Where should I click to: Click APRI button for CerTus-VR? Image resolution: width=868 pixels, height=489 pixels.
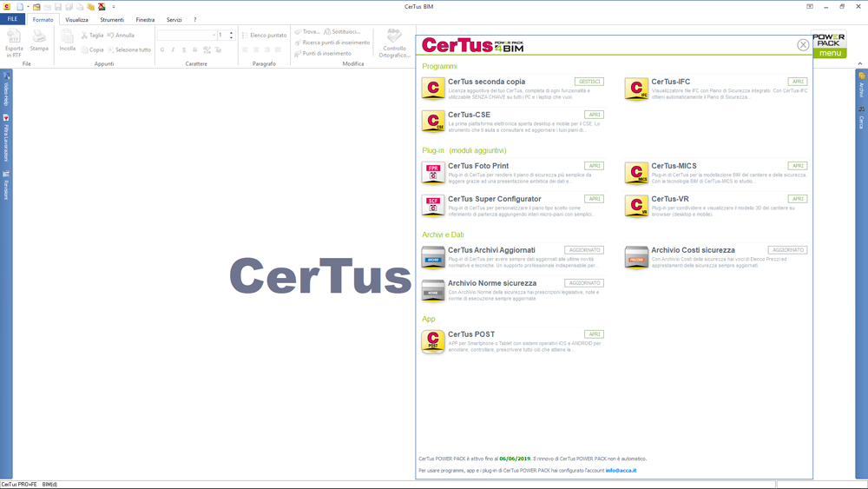798,199
